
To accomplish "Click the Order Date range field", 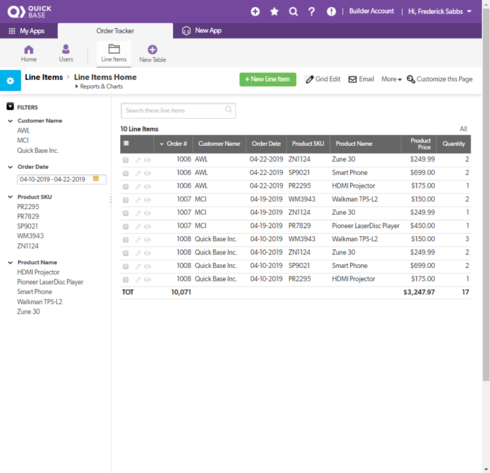I will pyautogui.click(x=62, y=179).
